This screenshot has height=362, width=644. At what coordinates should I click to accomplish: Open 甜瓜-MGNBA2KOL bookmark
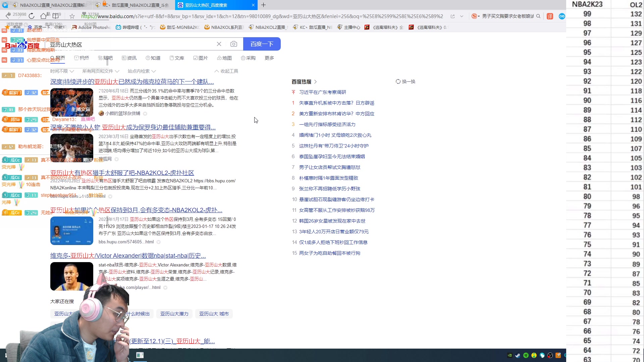tap(180, 27)
